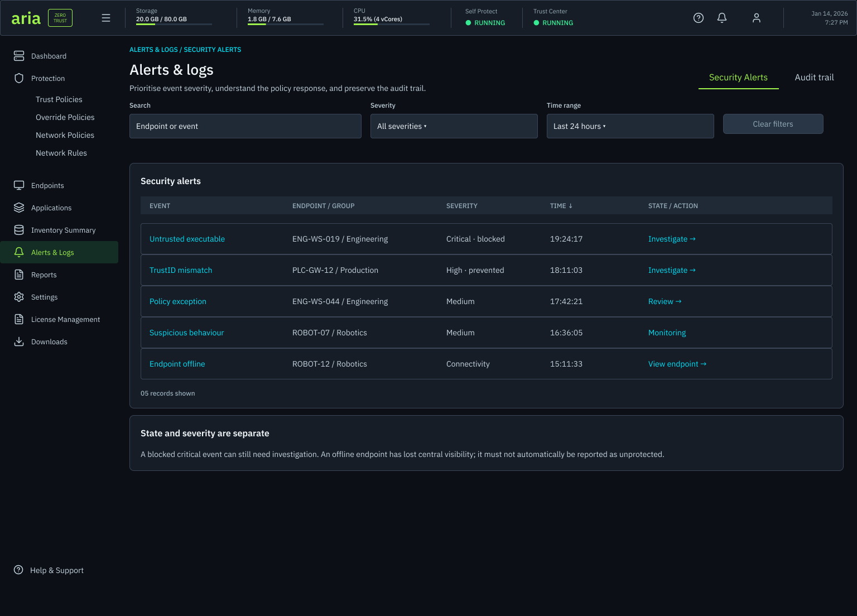Open the notifications bell in header
Screen dimensions: 857x616
click(x=722, y=18)
